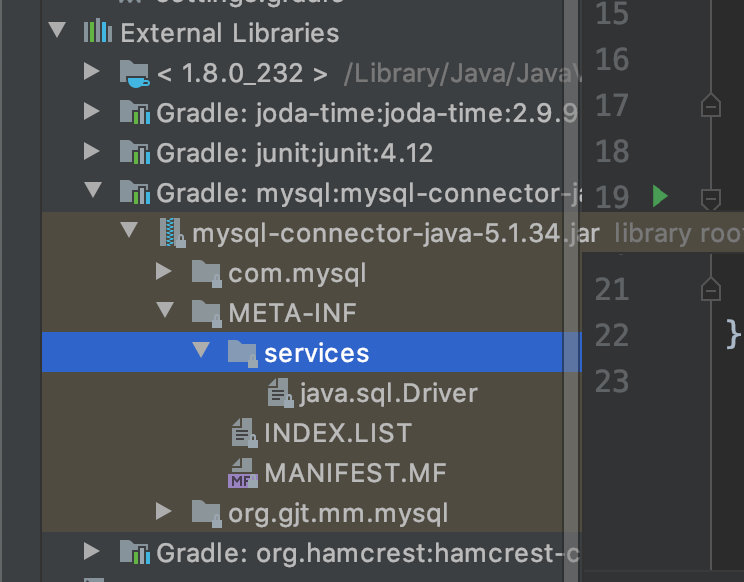
Task: Click the MANIFEST.MF file icon
Action: pos(243,473)
